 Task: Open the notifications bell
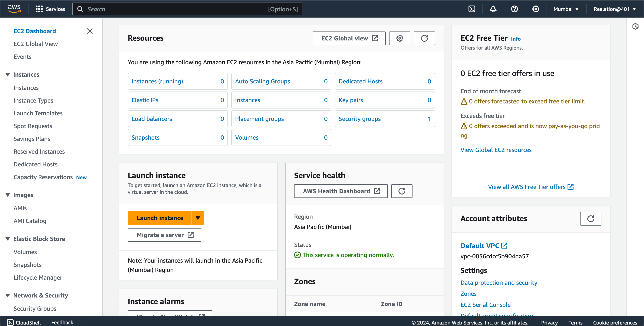tap(493, 9)
